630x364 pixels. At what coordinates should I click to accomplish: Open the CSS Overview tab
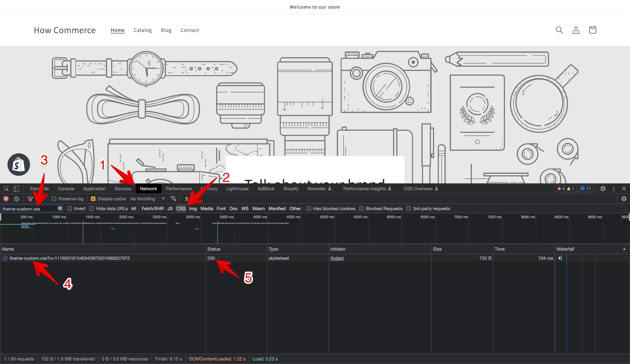coord(421,189)
